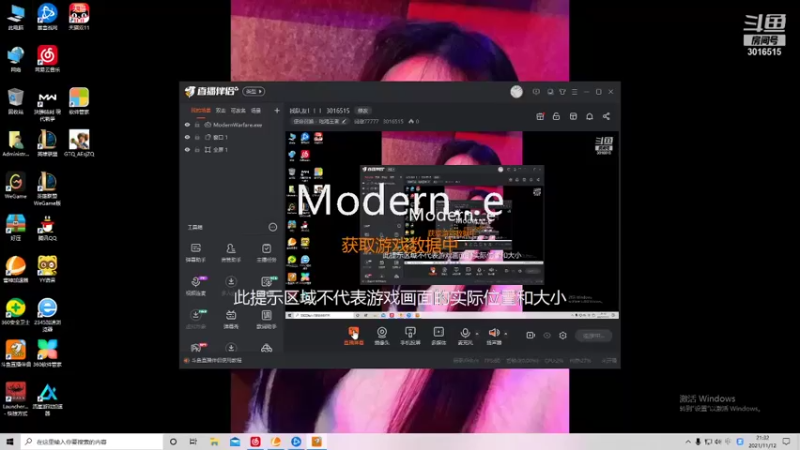
Task: Open File Explorer from the taskbar
Action: 214,441
